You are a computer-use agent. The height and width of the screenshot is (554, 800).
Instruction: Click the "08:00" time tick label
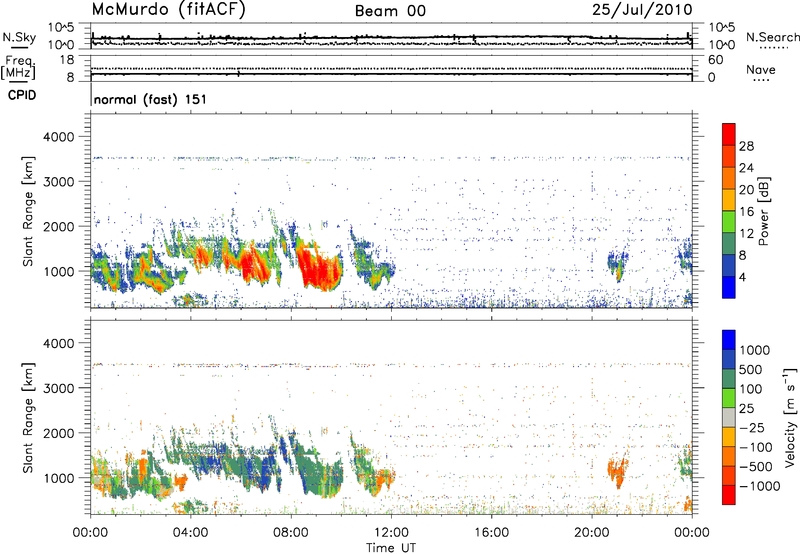[x=291, y=533]
